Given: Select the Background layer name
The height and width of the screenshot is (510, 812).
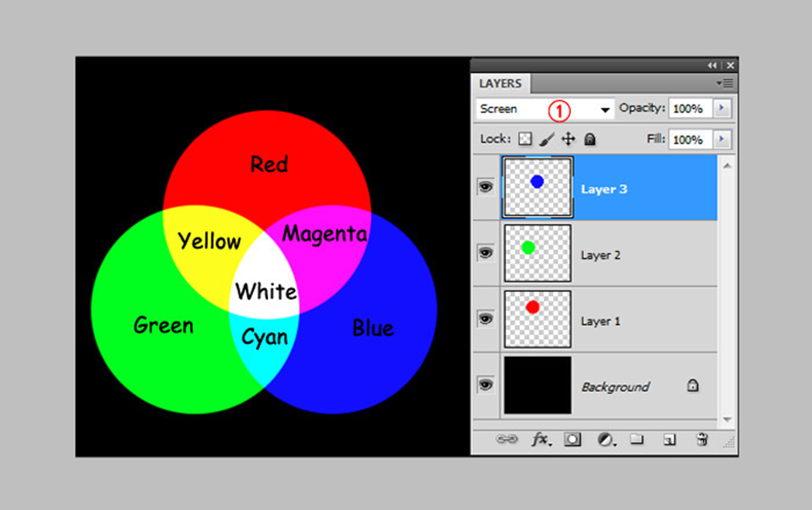Looking at the screenshot, I should (615, 387).
